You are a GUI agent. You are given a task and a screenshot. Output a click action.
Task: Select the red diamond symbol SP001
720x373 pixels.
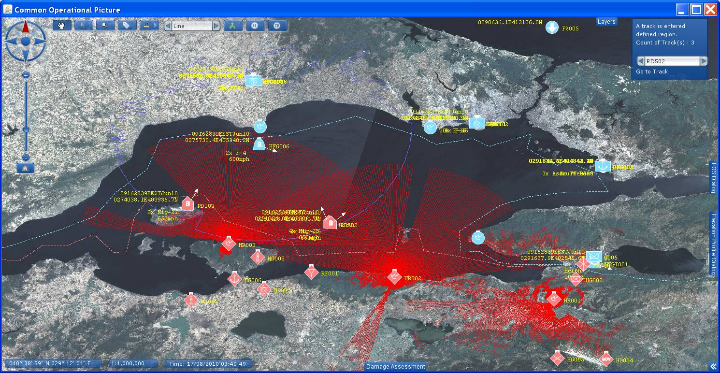pos(311,272)
